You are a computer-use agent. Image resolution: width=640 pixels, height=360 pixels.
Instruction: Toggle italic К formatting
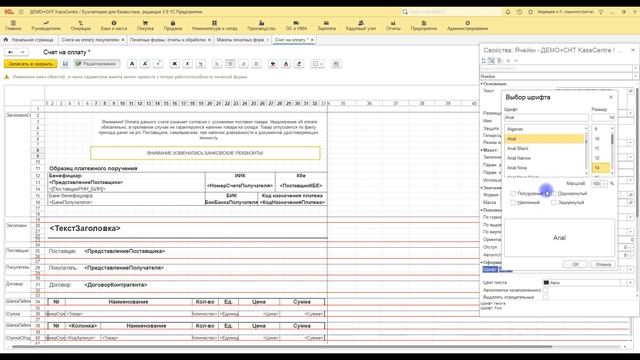(x=187, y=64)
